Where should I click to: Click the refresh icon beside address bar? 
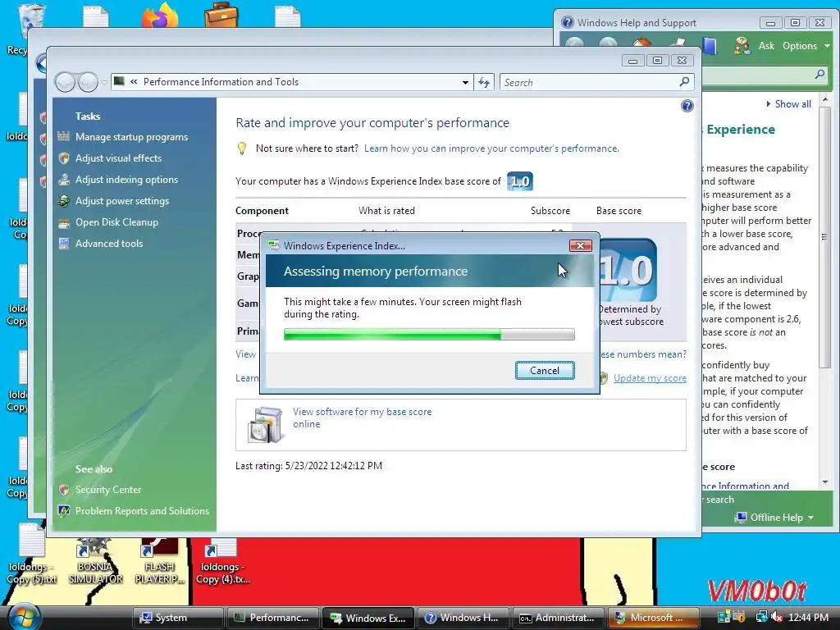pos(484,83)
